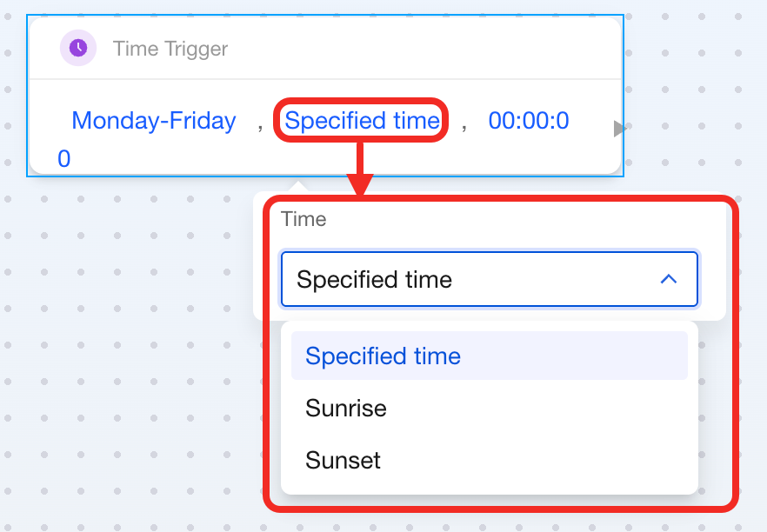Image resolution: width=767 pixels, height=532 pixels.
Task: Select Sunrise from the Time options
Action: click(346, 408)
